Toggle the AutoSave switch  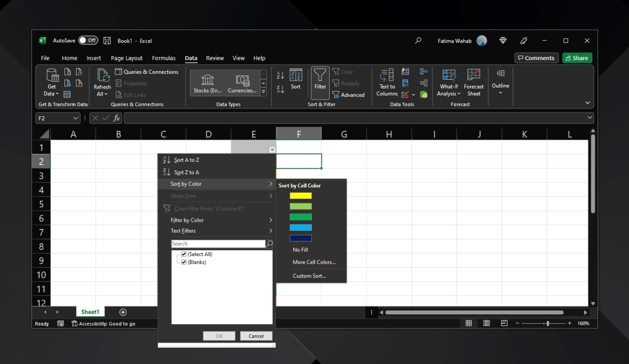[88, 40]
